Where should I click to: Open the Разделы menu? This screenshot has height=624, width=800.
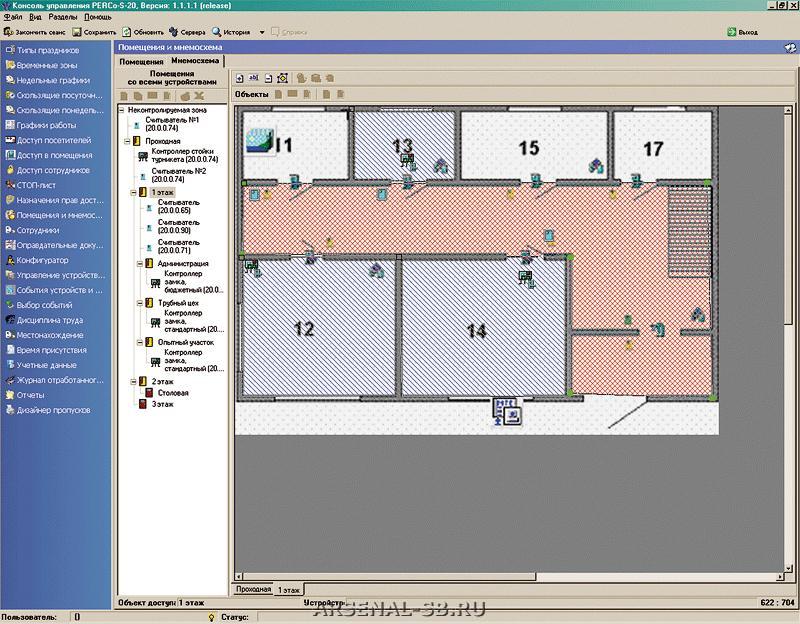tap(63, 18)
